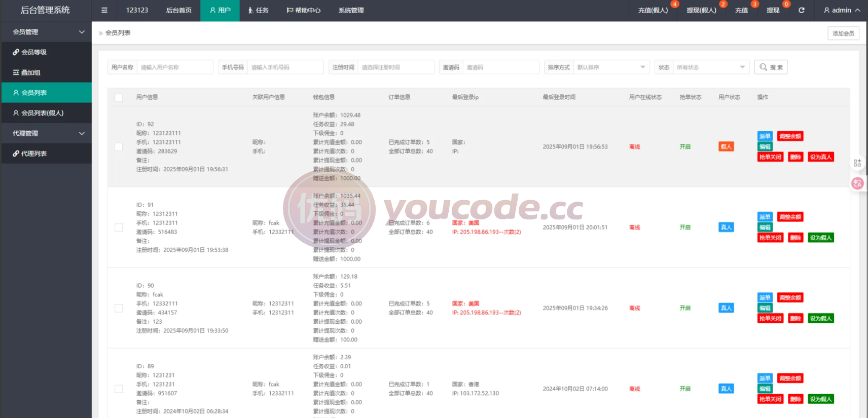This screenshot has height=418, width=868.
Task: Focus the 邀请码 input field
Action: pyautogui.click(x=501, y=67)
